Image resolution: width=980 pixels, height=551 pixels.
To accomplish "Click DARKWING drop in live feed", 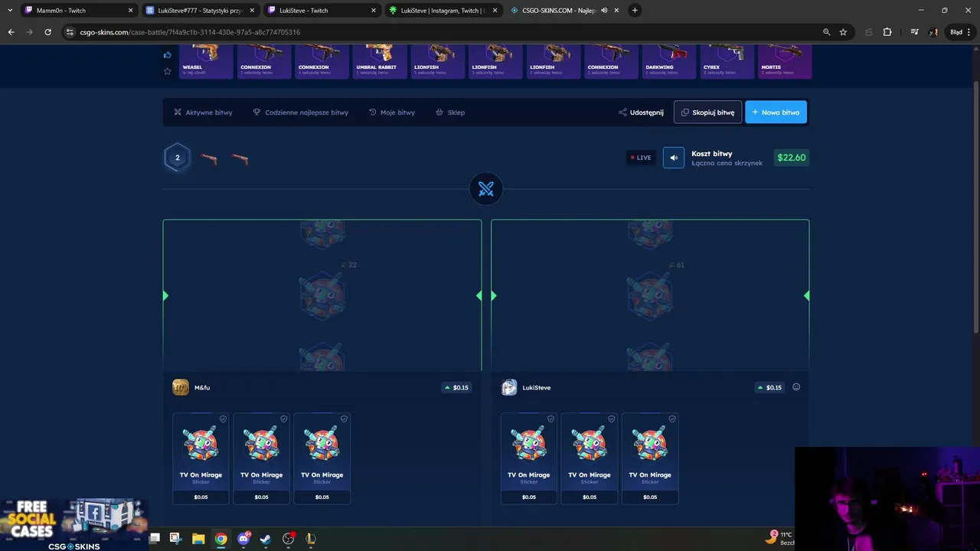I will (x=669, y=61).
